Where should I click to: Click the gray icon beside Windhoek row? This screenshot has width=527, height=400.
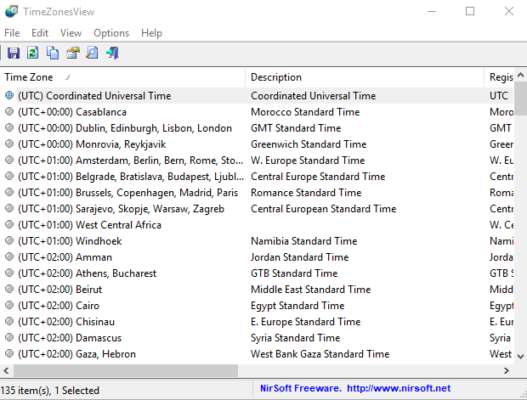pos(9,241)
